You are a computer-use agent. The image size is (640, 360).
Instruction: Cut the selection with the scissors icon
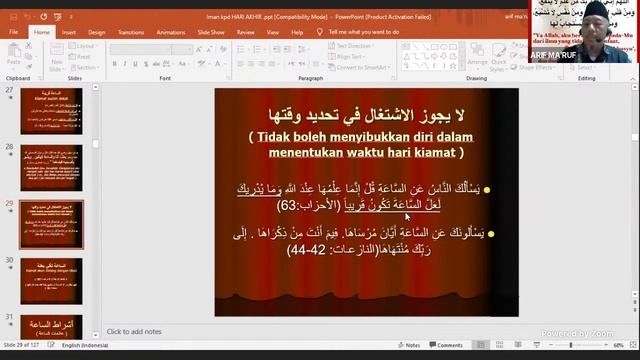(x=29, y=46)
